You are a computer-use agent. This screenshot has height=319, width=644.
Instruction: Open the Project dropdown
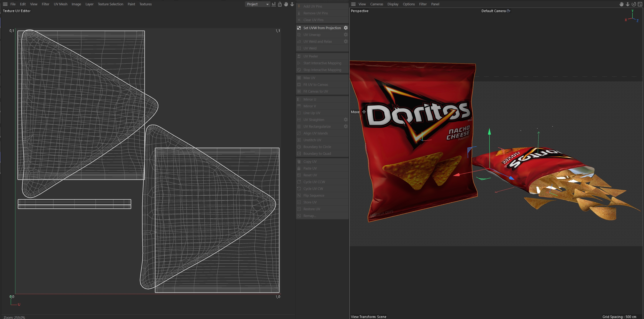[x=258, y=4]
